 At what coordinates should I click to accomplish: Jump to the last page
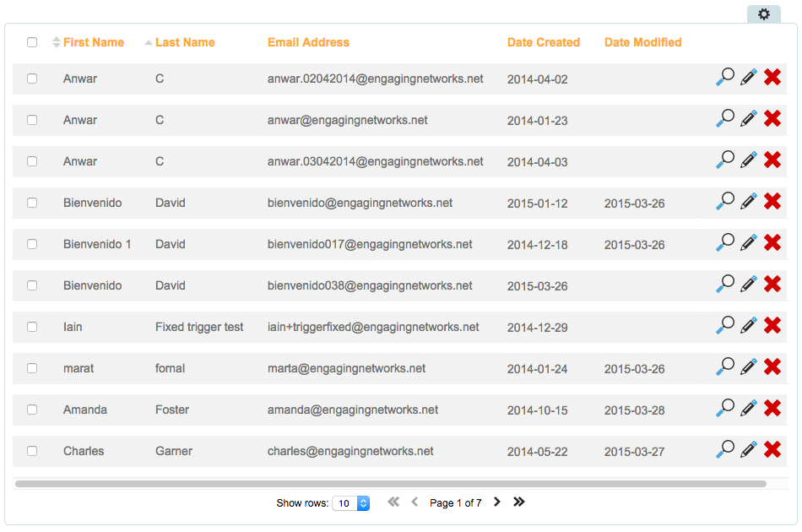click(x=519, y=502)
